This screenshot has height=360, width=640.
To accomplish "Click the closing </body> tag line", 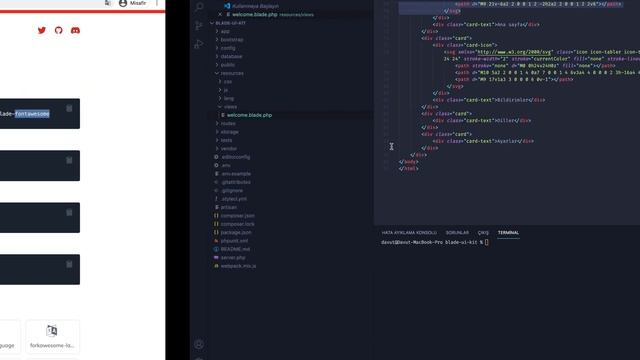I will click(x=409, y=162).
